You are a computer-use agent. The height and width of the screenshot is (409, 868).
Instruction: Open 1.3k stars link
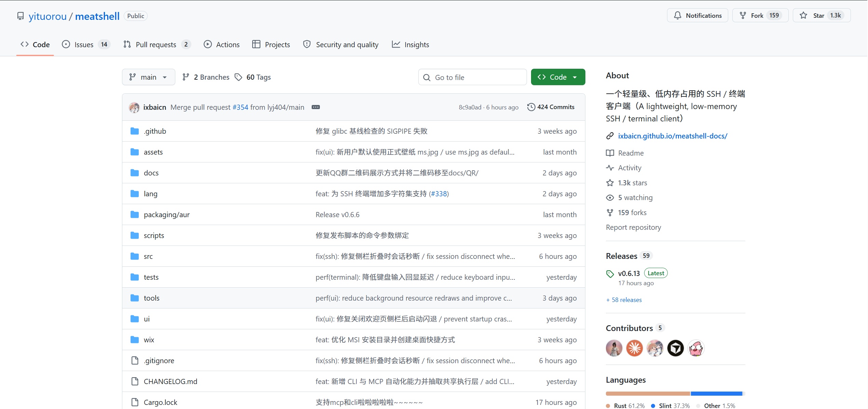[x=633, y=183]
